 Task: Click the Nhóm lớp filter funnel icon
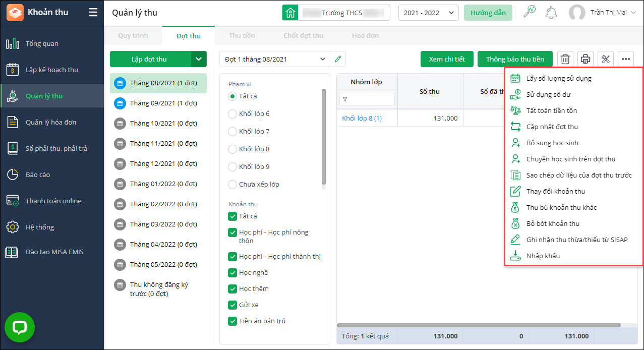345,99
